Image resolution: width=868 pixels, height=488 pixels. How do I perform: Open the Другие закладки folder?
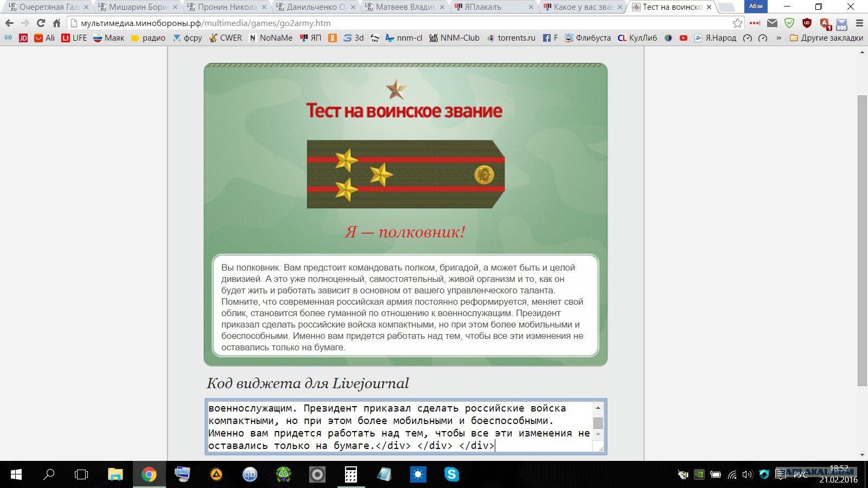pos(826,38)
